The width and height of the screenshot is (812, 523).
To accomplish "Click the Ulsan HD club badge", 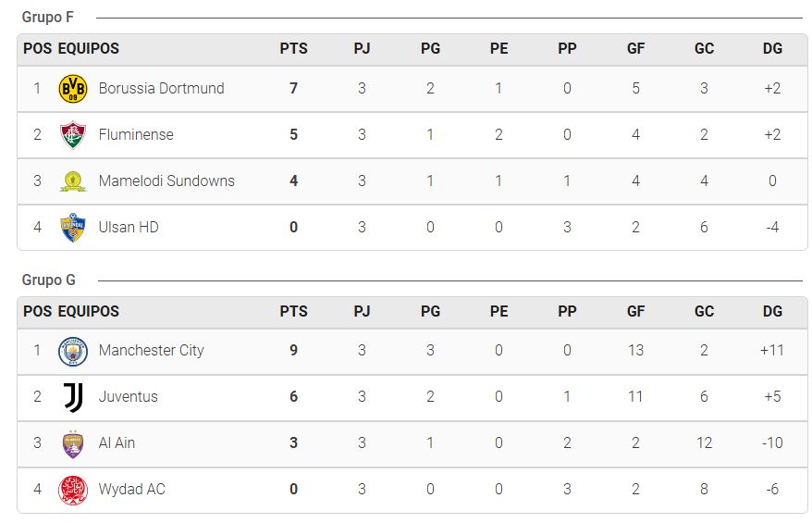I will pos(73,228).
